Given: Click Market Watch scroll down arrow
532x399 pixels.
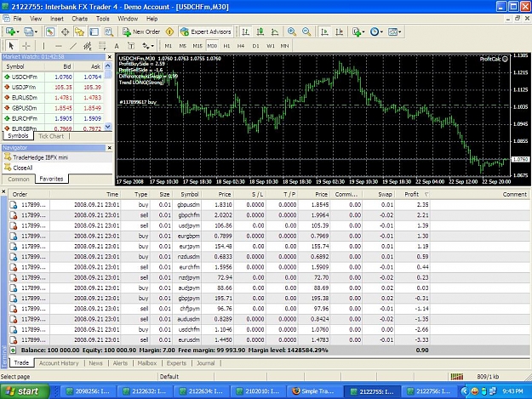Looking at the screenshot, I should (x=108, y=127).
